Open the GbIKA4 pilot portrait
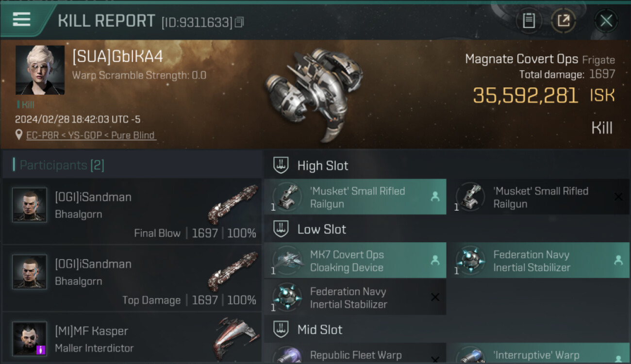The height and width of the screenshot is (364, 631). click(40, 70)
